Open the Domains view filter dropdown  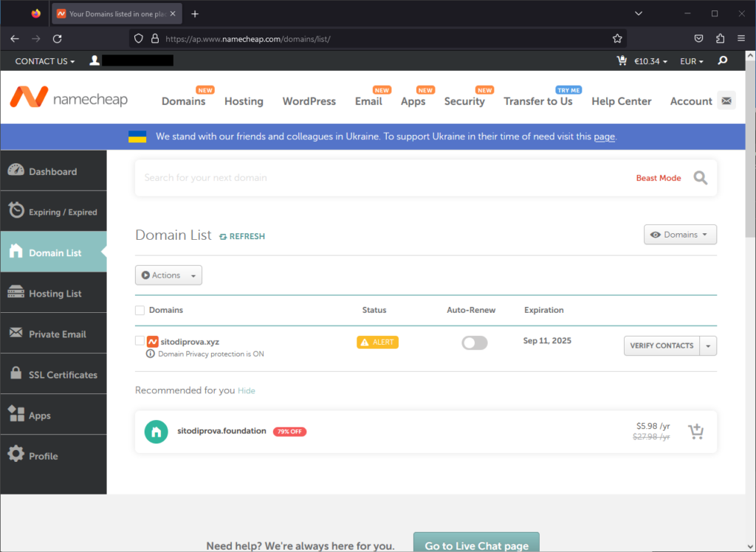pos(680,235)
